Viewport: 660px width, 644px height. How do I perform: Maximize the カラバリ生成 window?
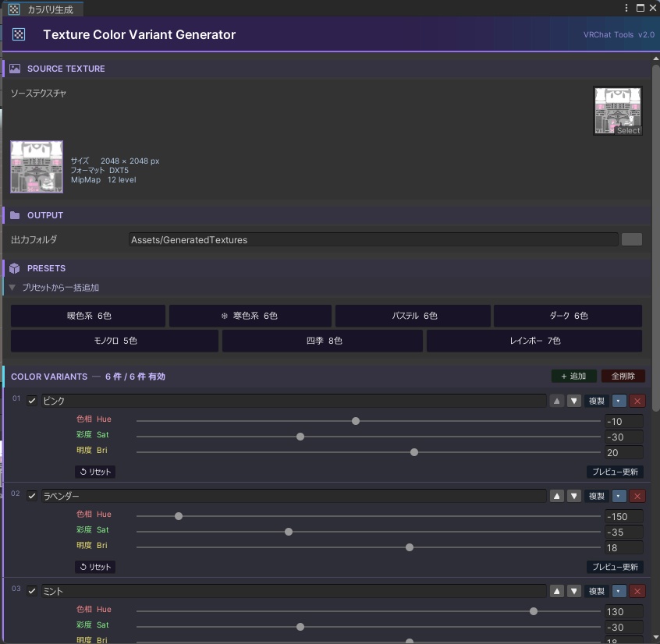pos(640,8)
